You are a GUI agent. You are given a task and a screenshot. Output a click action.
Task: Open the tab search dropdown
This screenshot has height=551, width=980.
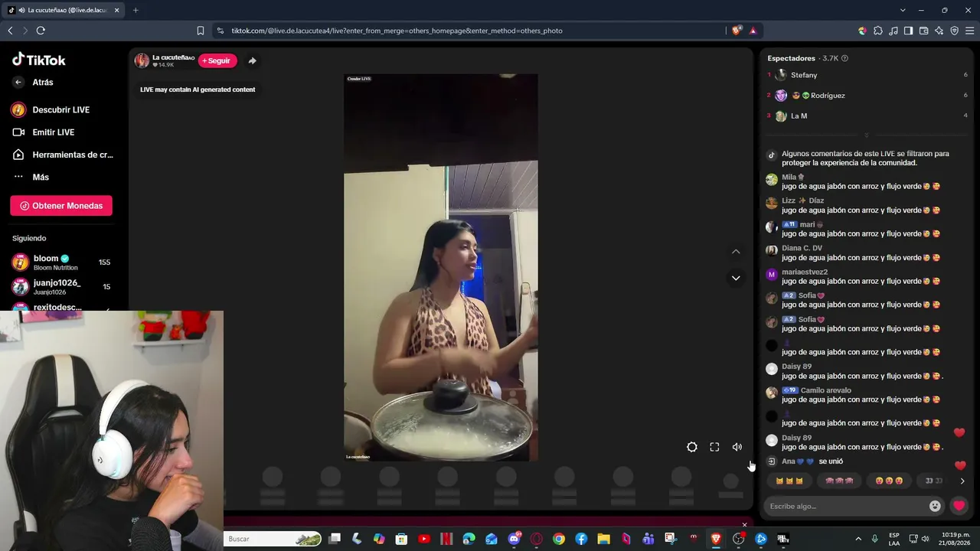[x=903, y=10]
